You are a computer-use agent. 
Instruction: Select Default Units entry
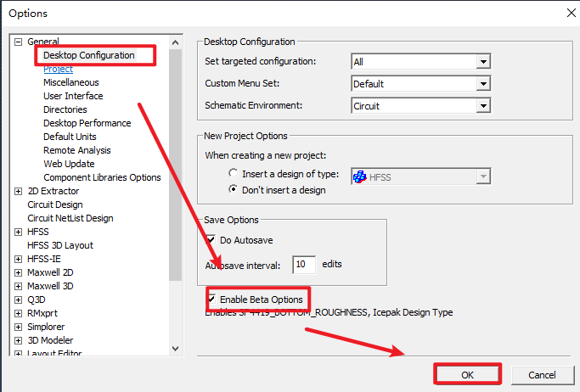point(70,137)
